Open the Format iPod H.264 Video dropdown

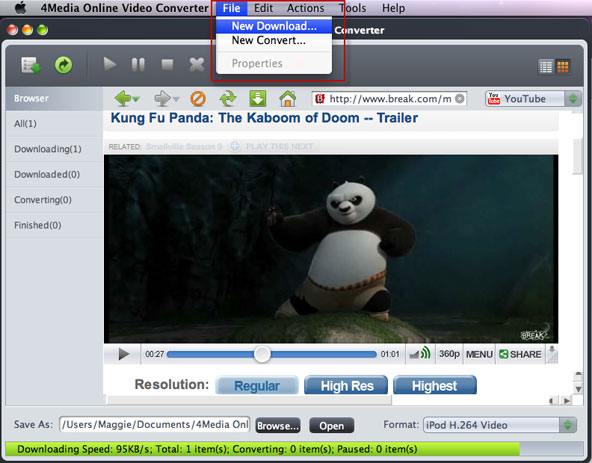[500, 425]
